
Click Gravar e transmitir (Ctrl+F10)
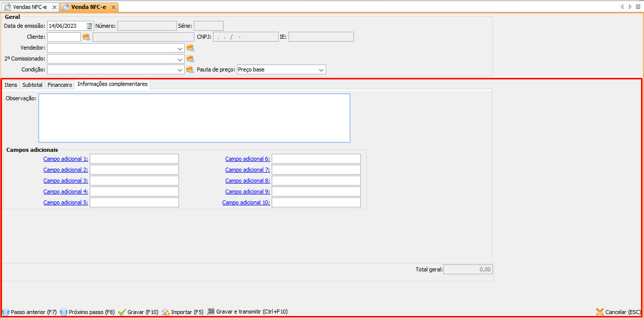coord(247,312)
